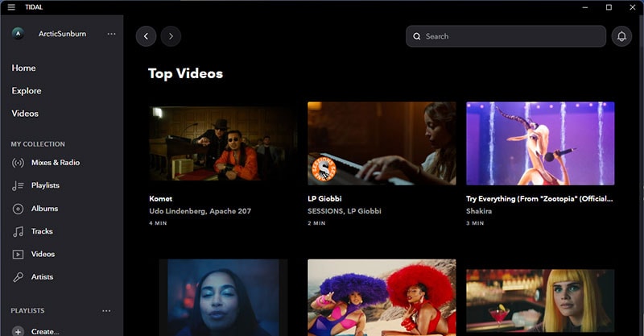Click the Artists microphone icon
This screenshot has width=644, height=336.
[18, 277]
